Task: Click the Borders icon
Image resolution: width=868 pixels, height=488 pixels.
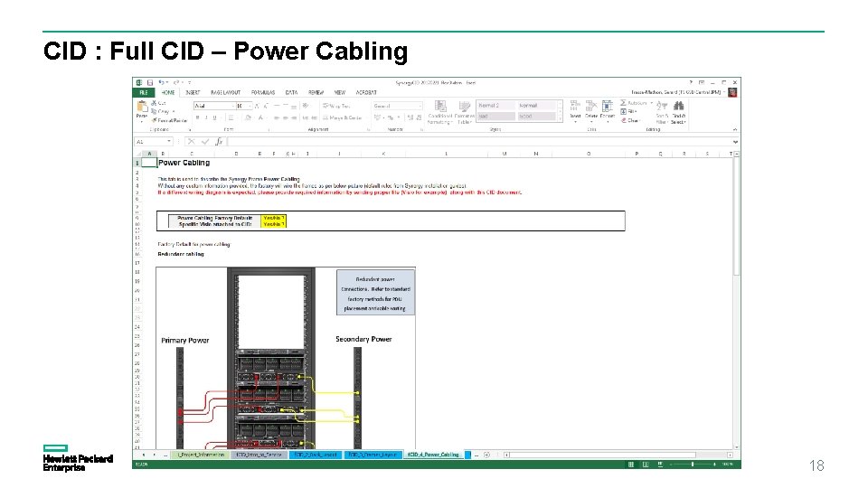Action: click(x=231, y=117)
